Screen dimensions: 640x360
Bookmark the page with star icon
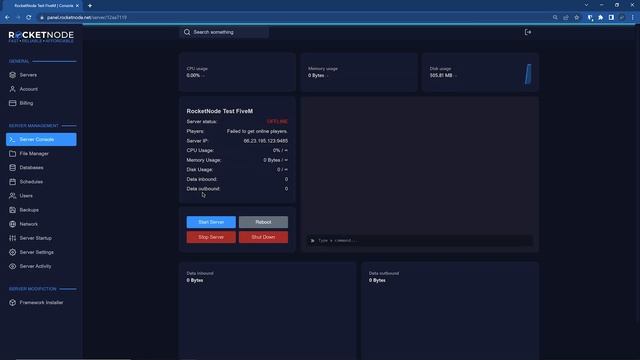577,18
